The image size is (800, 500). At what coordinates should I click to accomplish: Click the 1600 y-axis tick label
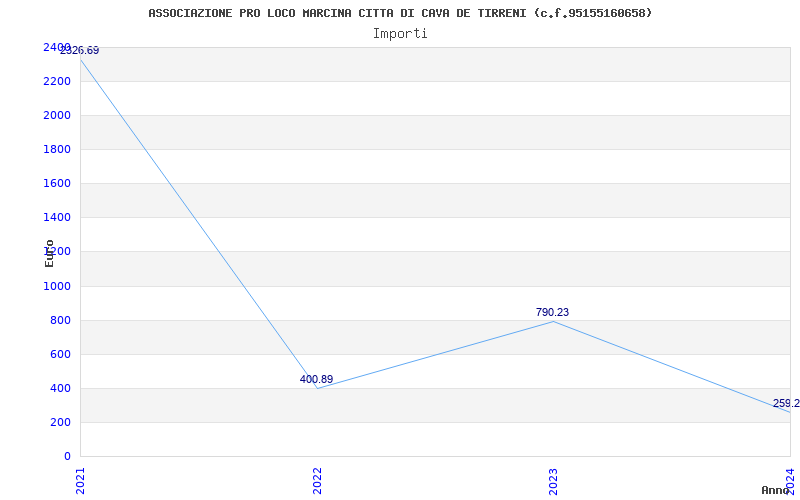(x=57, y=184)
